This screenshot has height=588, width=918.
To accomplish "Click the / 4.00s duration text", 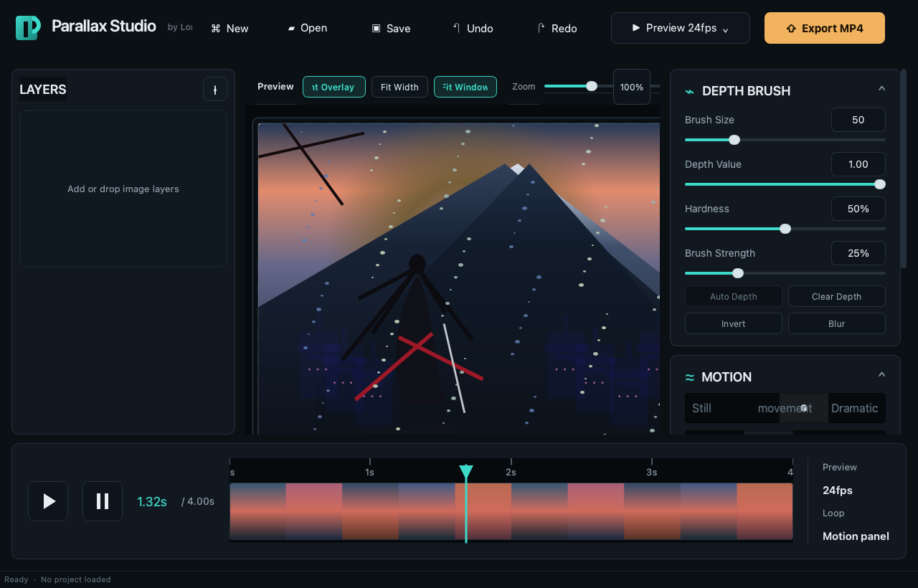I will point(198,501).
